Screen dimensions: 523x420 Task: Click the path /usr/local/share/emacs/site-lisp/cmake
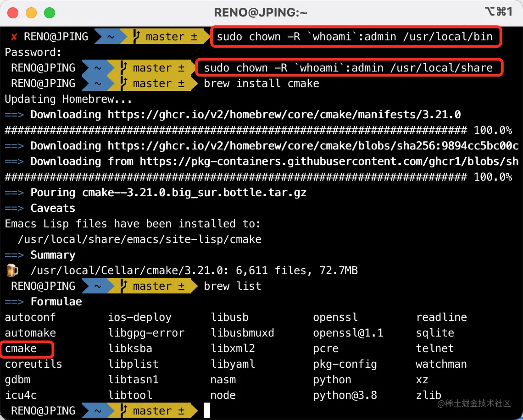pyautogui.click(x=139, y=239)
